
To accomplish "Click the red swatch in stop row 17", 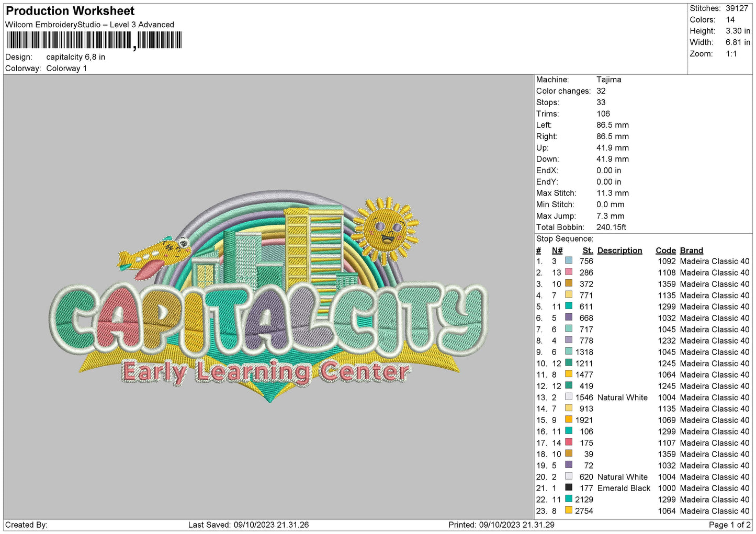I will click(x=569, y=442).
